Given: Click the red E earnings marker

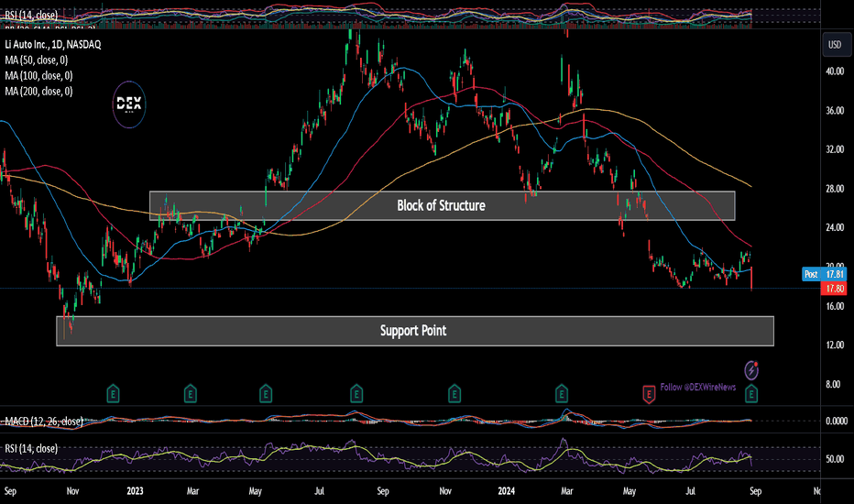Looking at the screenshot, I should (x=648, y=393).
